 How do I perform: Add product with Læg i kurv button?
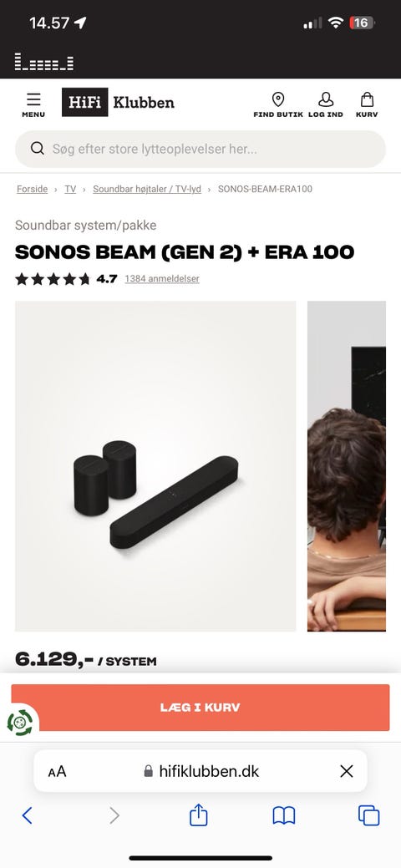click(200, 708)
